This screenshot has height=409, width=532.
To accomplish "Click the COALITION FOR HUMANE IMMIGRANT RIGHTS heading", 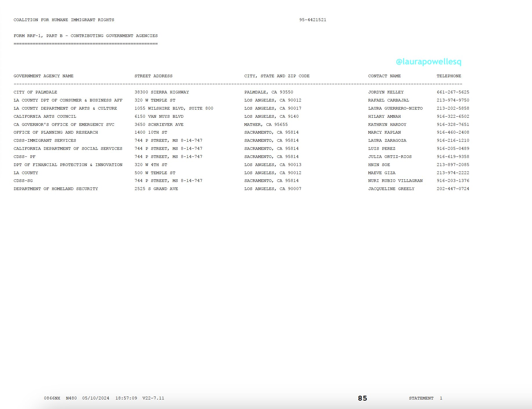I will (x=64, y=20).
